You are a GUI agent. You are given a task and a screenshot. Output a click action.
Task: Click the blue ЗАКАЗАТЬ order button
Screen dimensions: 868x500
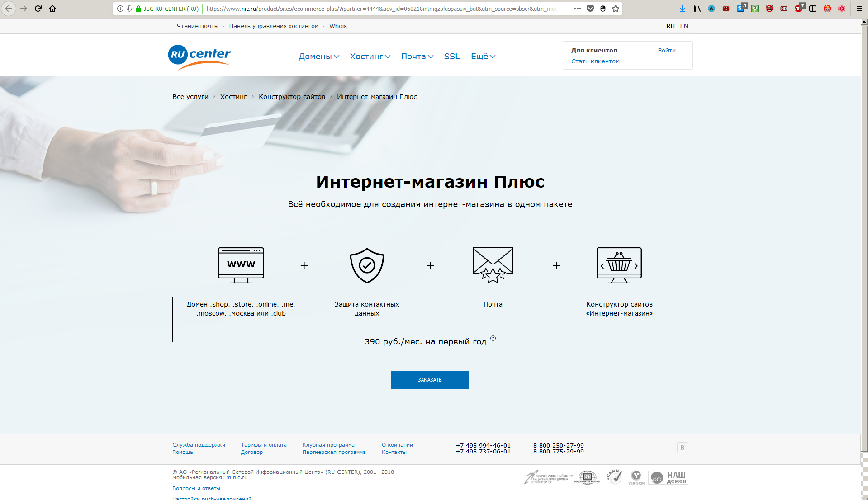pyautogui.click(x=430, y=380)
